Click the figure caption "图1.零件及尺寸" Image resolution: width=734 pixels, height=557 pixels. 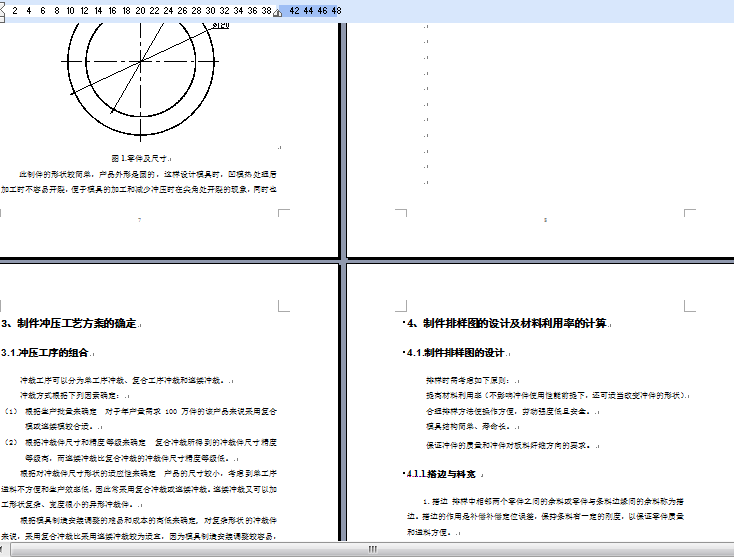click(x=139, y=159)
